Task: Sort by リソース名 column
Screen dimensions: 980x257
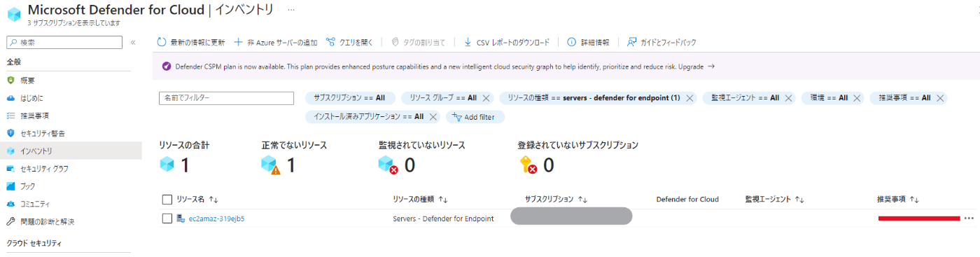Action: click(198, 200)
